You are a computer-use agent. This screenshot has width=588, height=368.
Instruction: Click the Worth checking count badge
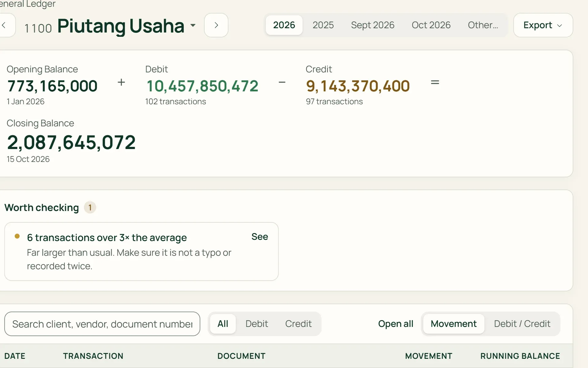pos(90,208)
